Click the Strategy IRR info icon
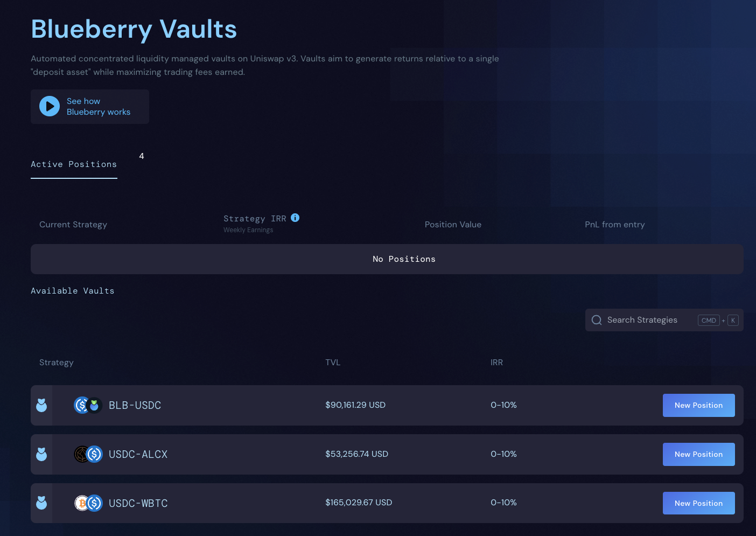 tap(295, 218)
